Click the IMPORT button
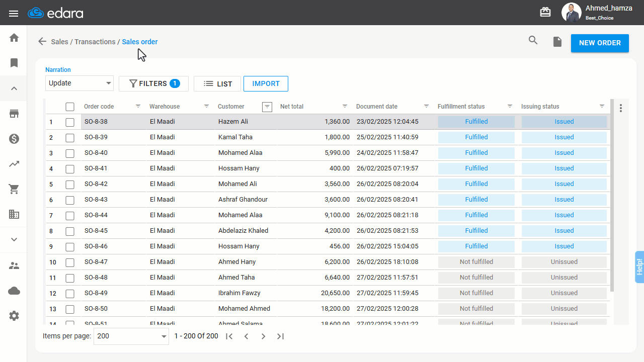 coord(266,84)
